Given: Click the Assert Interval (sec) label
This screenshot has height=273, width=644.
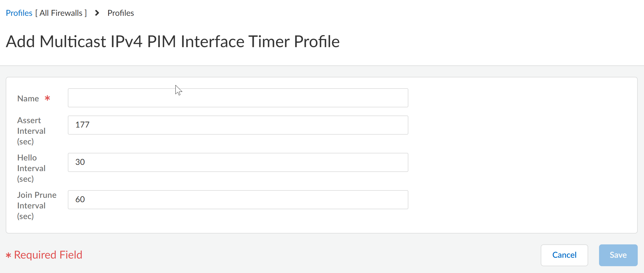Looking at the screenshot, I should (31, 131).
